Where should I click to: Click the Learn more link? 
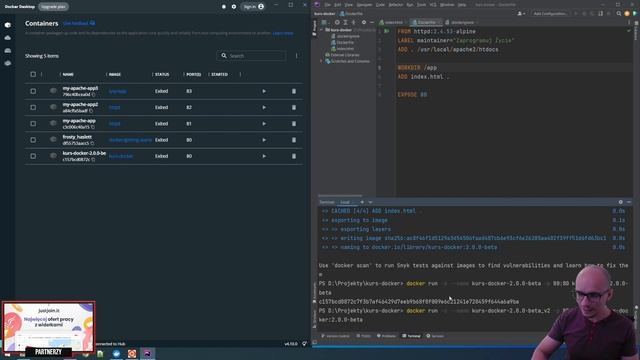[283, 33]
